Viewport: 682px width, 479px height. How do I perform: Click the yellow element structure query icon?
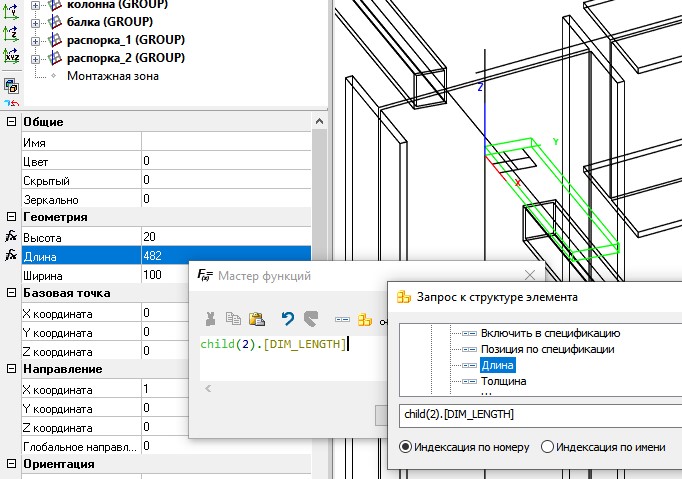[365, 320]
